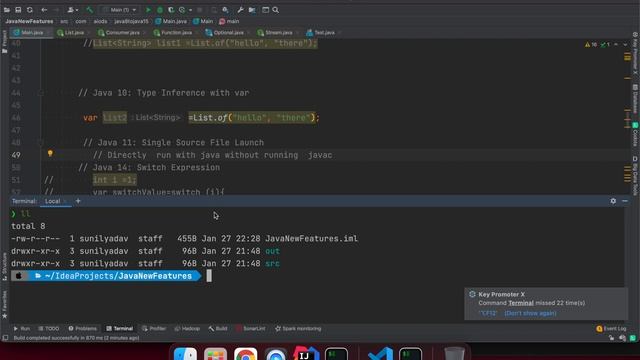Open terminal settings gear icon
This screenshot has width=640, height=360.
click(x=613, y=201)
